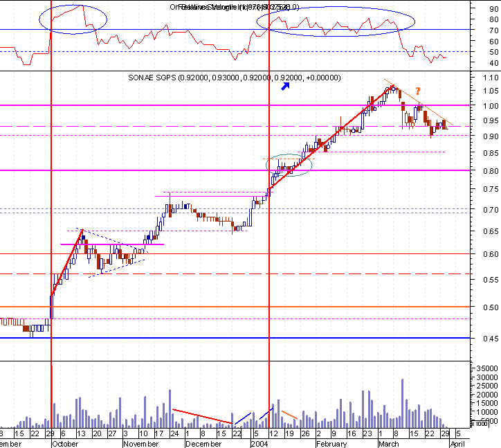Image resolution: width=501 pixels, height=448 pixels.
Task: Click the 0.95 price axis label
Action: click(x=491, y=121)
